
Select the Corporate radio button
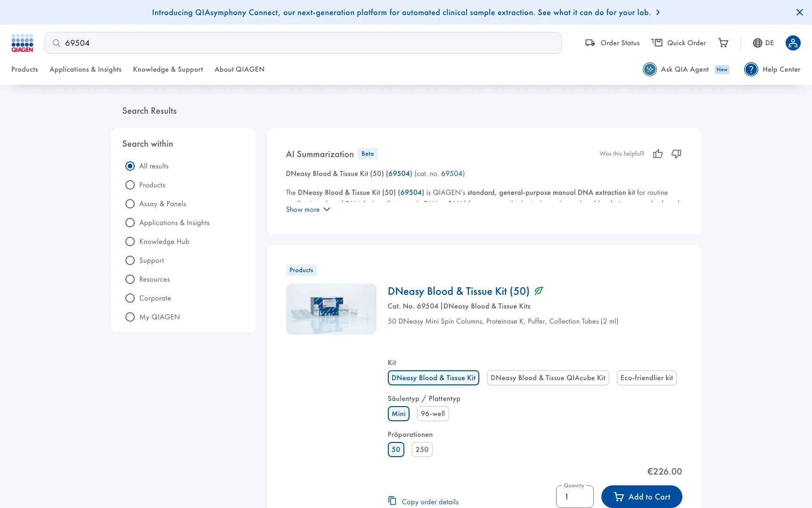point(130,298)
